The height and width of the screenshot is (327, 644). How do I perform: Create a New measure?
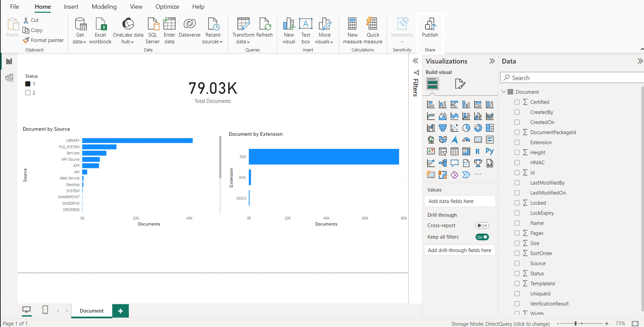(x=352, y=31)
